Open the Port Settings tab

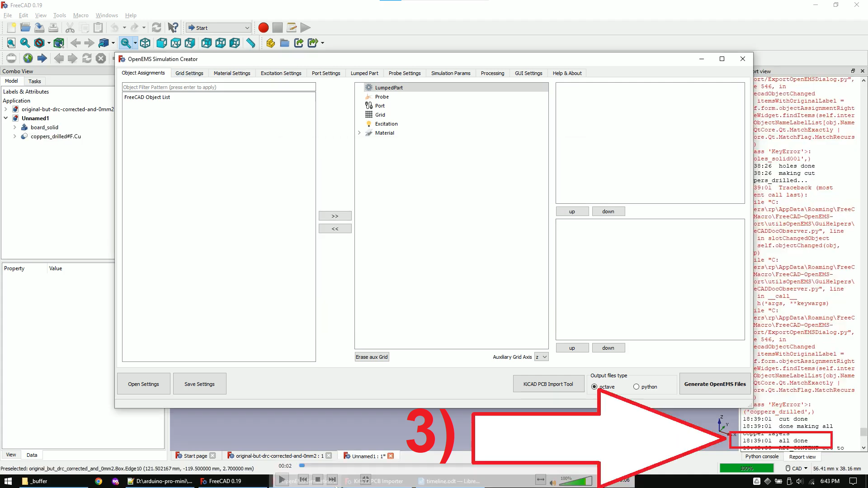click(326, 73)
